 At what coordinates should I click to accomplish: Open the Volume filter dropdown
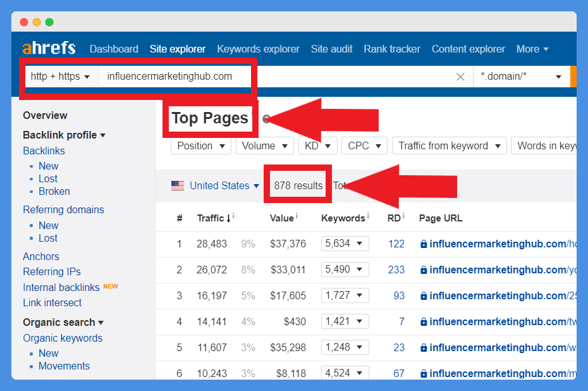click(265, 146)
